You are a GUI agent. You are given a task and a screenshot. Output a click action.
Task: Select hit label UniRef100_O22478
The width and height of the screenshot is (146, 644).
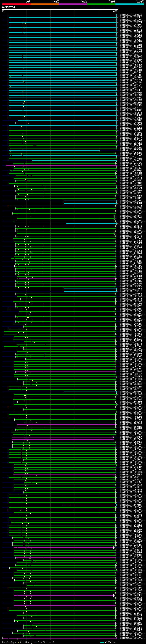coord(131,30)
